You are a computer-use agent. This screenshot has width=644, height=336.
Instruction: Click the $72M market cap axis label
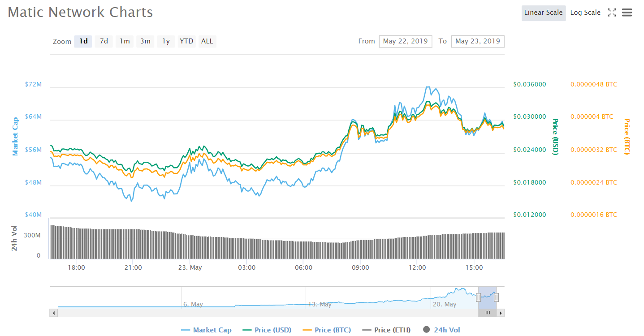[x=34, y=84]
